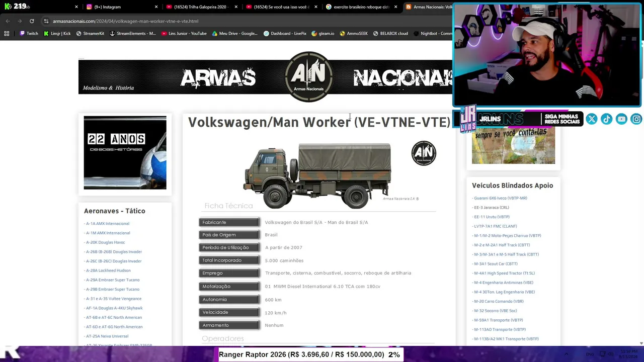View site information next to the URL

click(46, 21)
